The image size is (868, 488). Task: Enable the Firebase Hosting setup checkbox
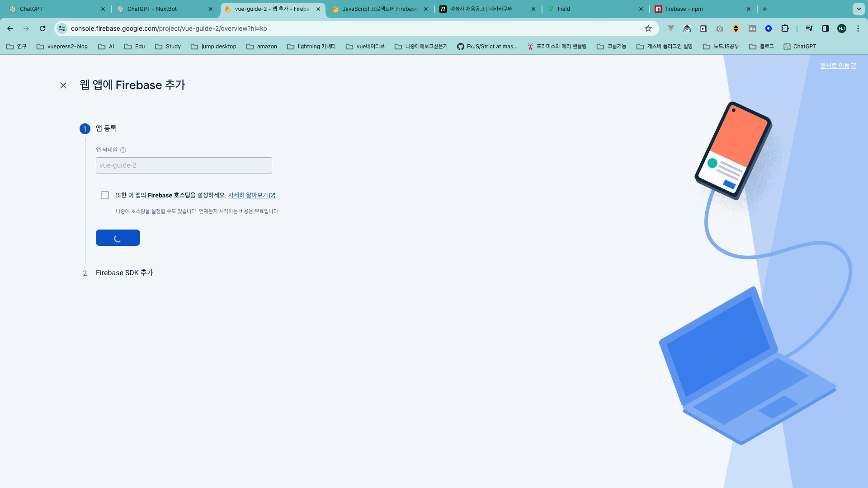(x=105, y=195)
